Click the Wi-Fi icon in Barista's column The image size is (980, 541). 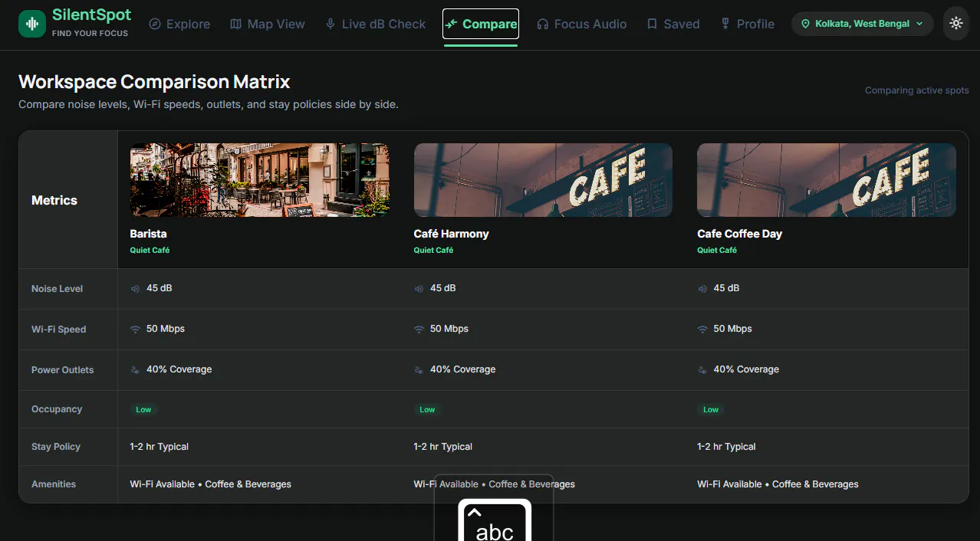pyautogui.click(x=135, y=330)
